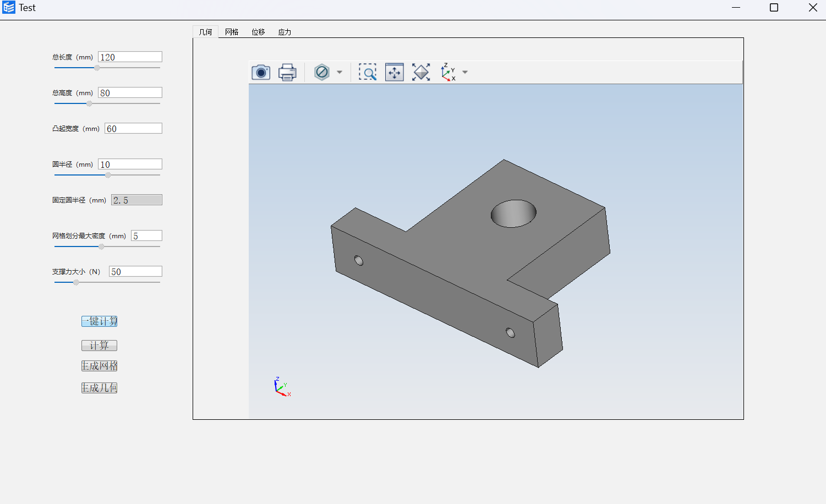Click the XYZ view orientation icon
The width and height of the screenshot is (826, 504).
pyautogui.click(x=448, y=72)
